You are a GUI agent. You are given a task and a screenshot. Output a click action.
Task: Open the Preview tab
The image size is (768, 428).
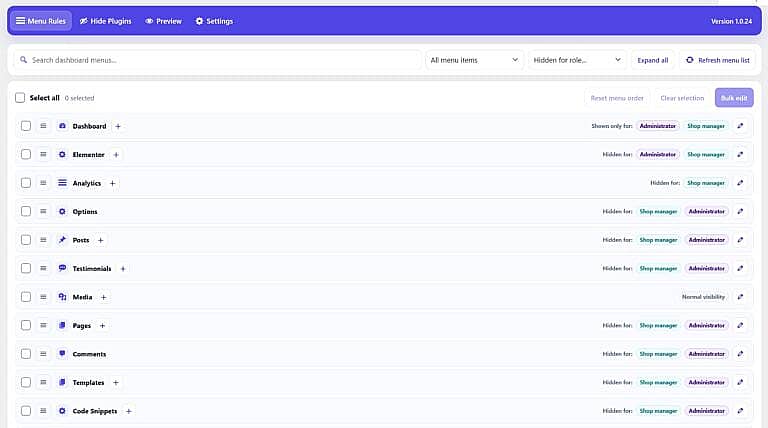pyautogui.click(x=164, y=21)
